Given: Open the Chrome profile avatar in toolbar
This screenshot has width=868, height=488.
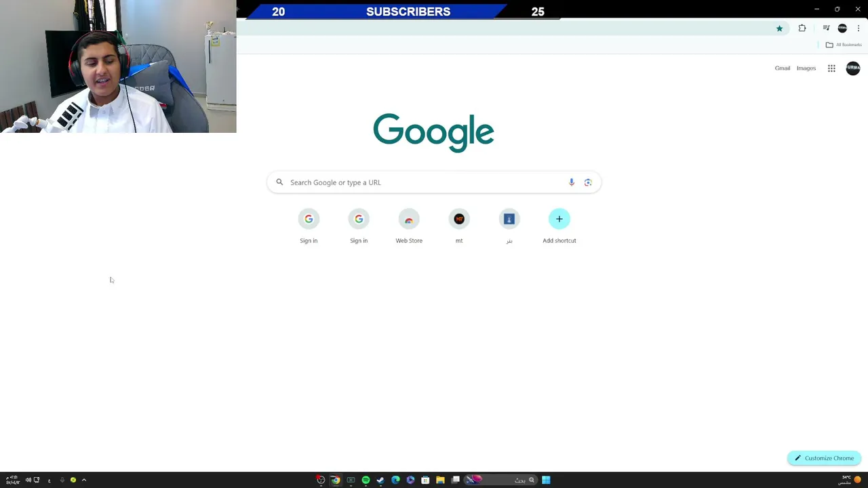Looking at the screenshot, I should [842, 28].
